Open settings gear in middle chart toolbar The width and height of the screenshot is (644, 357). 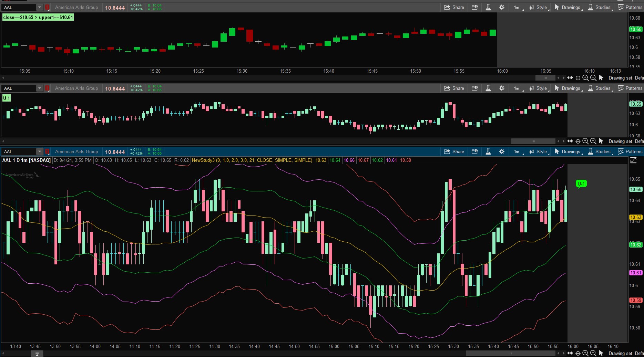[x=502, y=88]
